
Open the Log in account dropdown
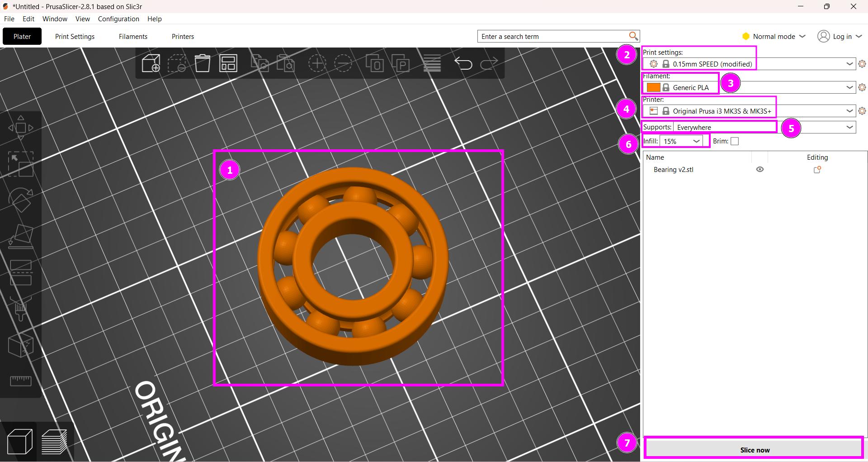pos(840,36)
